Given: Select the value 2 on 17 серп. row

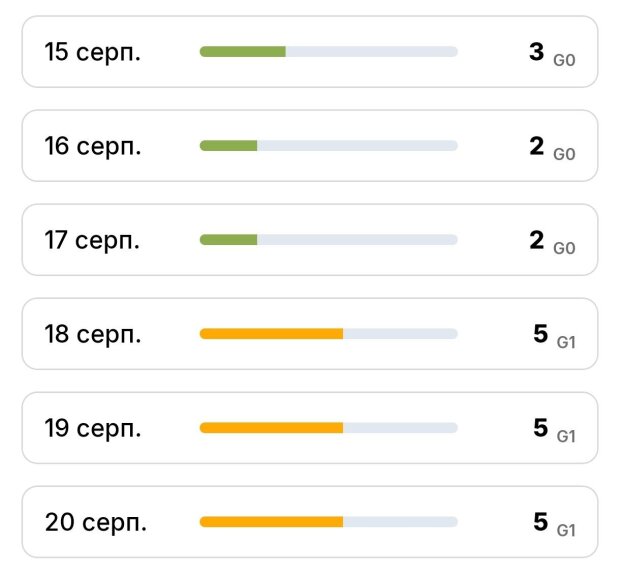Looking at the screenshot, I should [537, 240].
